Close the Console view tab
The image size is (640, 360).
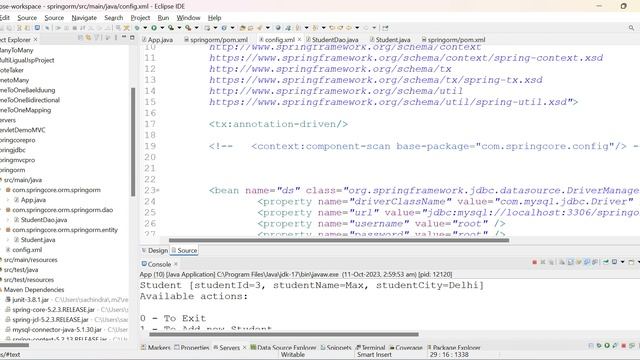click(x=176, y=264)
